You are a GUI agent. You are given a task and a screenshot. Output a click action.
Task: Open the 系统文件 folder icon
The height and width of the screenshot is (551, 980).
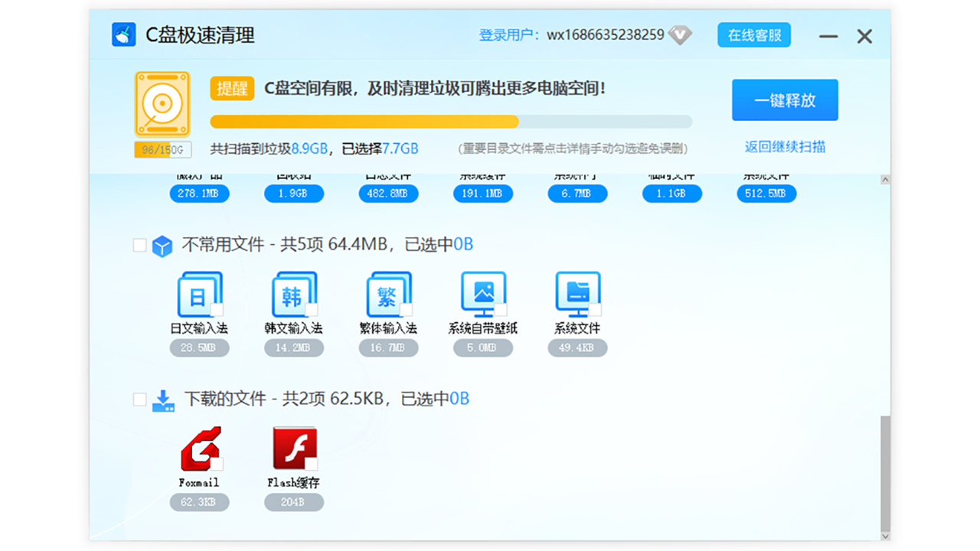(577, 295)
